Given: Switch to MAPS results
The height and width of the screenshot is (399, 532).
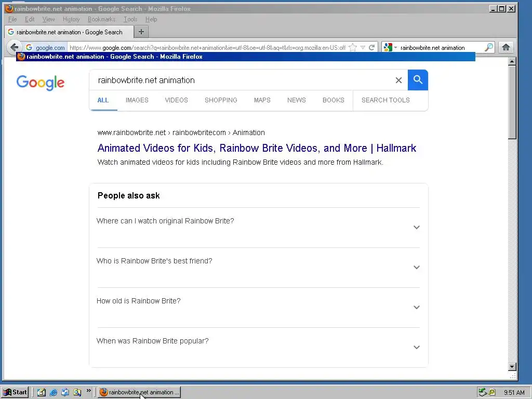Looking at the screenshot, I should 262,100.
